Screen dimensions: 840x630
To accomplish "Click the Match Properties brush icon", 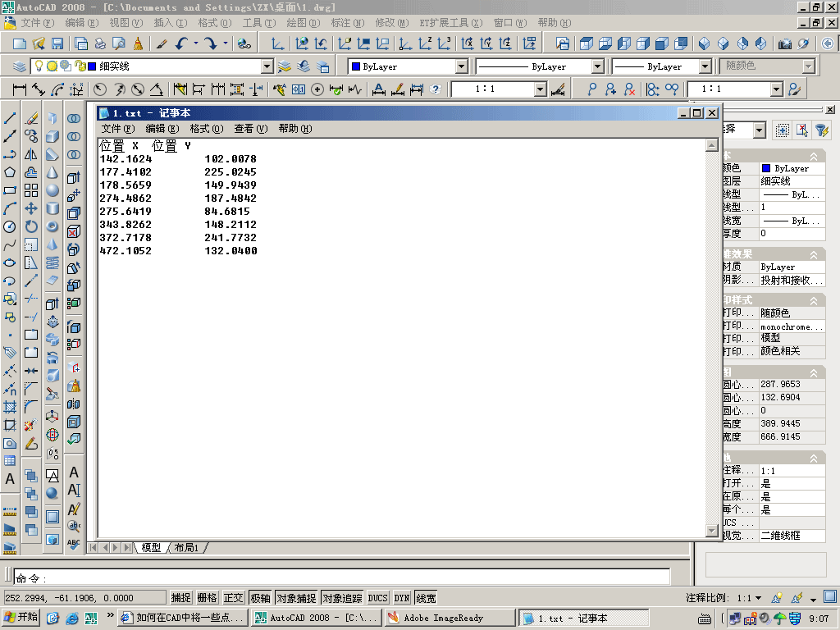I will (x=162, y=44).
